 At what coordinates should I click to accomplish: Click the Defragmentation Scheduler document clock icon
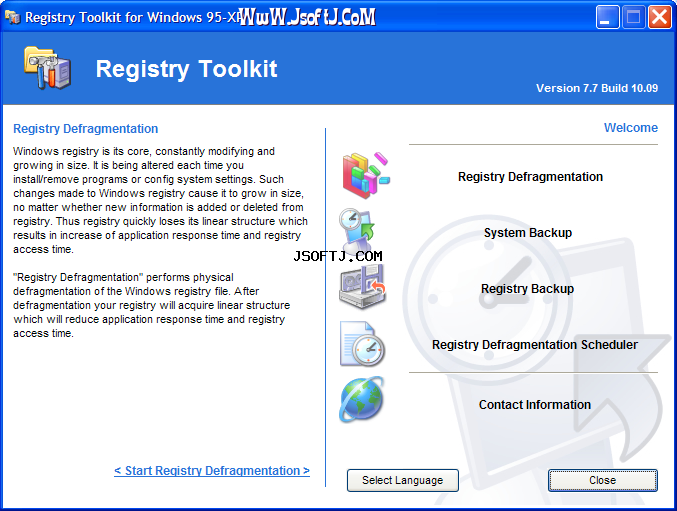click(x=362, y=344)
